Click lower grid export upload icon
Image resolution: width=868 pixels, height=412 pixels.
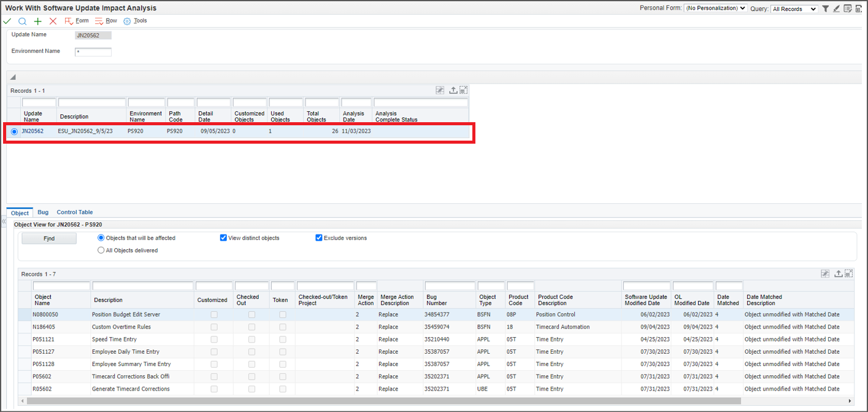point(839,274)
